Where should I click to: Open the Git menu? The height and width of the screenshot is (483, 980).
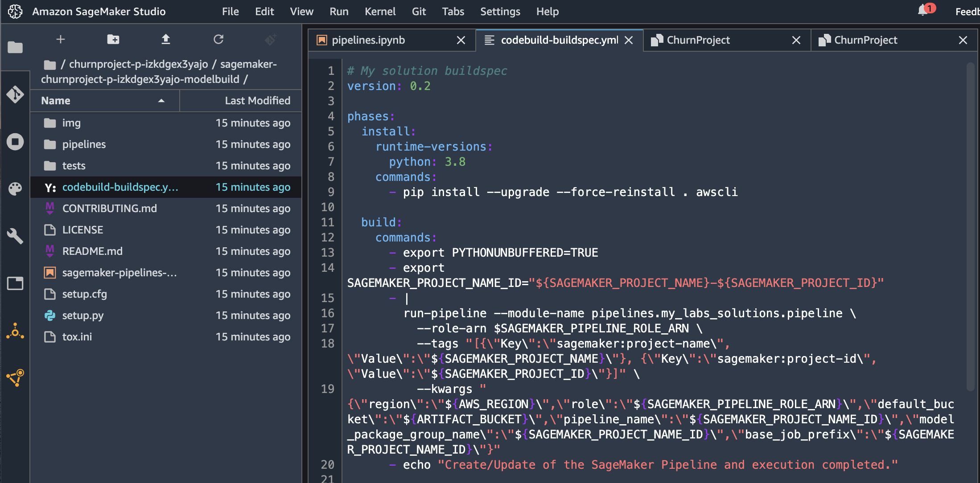pyautogui.click(x=419, y=12)
